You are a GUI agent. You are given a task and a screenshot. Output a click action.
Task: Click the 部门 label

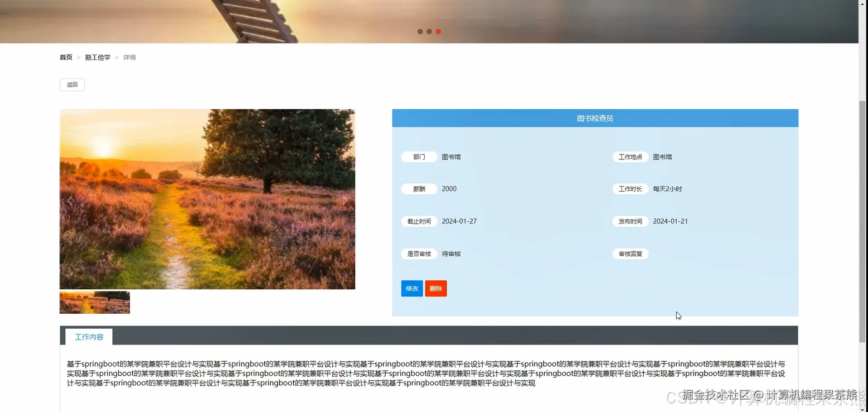419,157
